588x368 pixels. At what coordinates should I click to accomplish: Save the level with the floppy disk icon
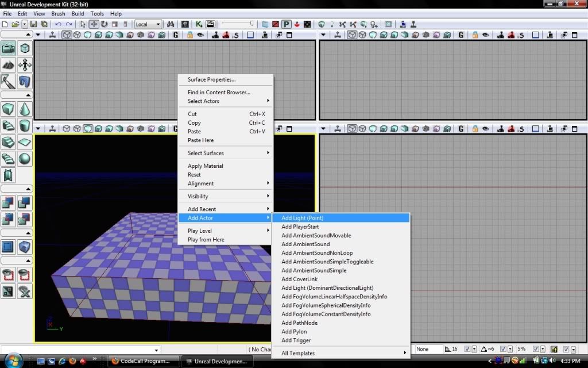pyautogui.click(x=33, y=24)
